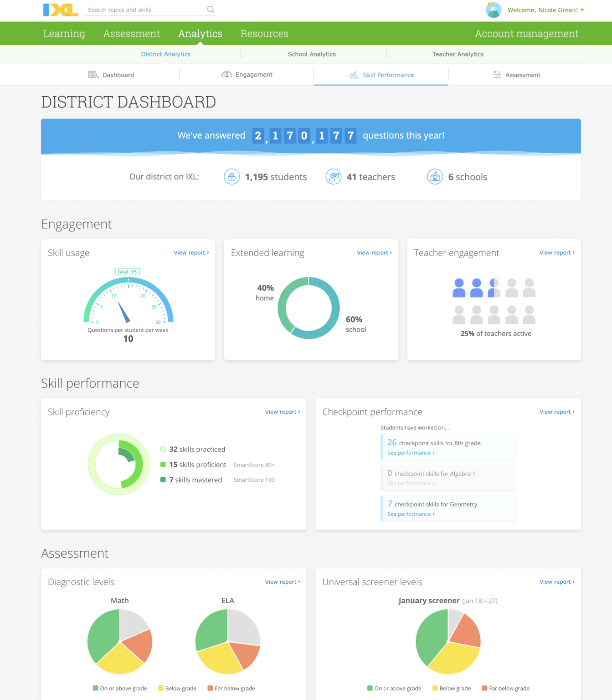View report for Skill usage

[191, 252]
